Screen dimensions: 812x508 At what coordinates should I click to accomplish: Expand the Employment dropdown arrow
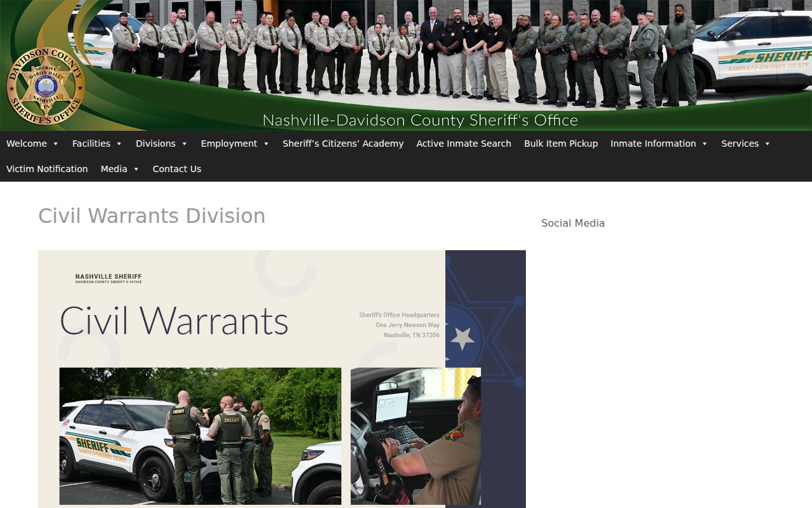[266, 144]
